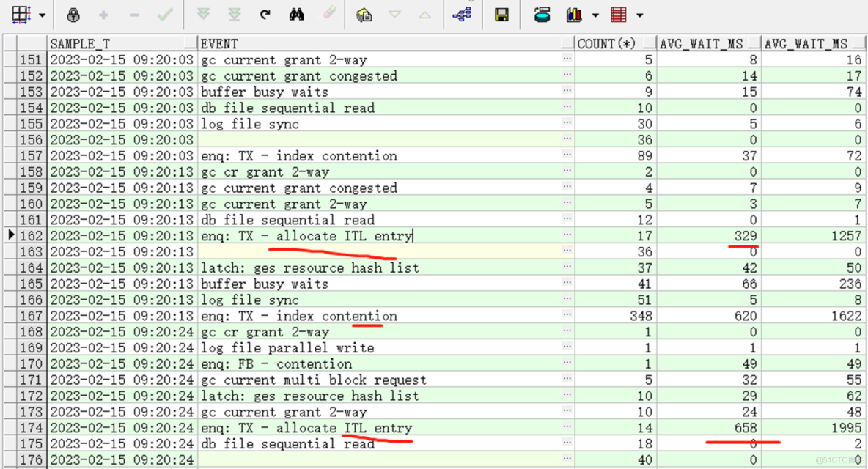
Task: Click the refresh curved arrow icon
Action: pyautogui.click(x=265, y=15)
